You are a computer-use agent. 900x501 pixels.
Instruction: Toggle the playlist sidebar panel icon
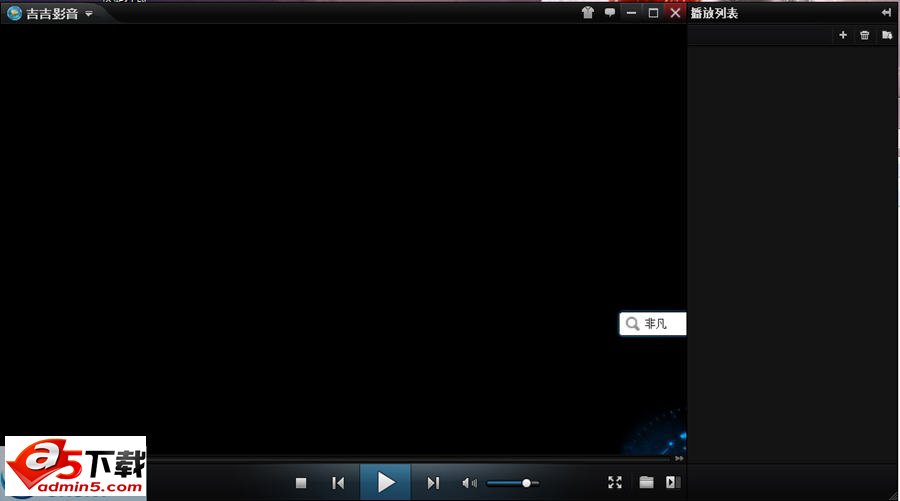point(673,483)
